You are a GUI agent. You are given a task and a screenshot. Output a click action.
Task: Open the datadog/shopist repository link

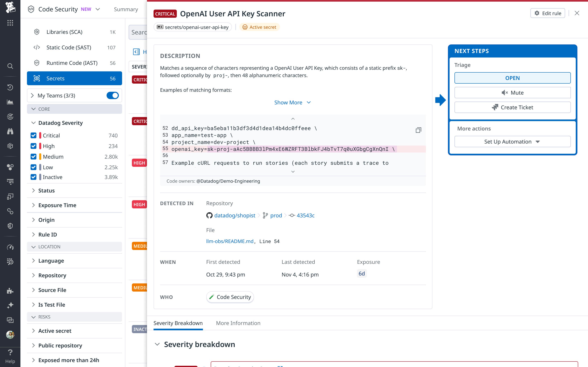[x=234, y=215]
